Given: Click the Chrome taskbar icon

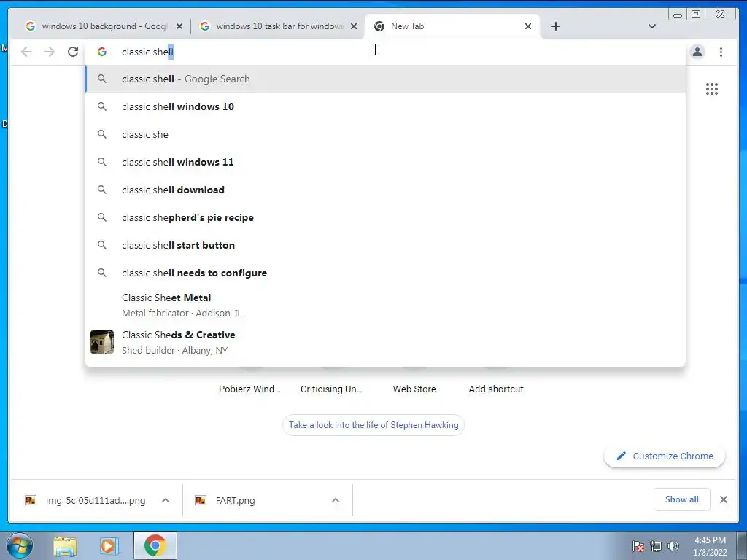Looking at the screenshot, I should point(155,545).
